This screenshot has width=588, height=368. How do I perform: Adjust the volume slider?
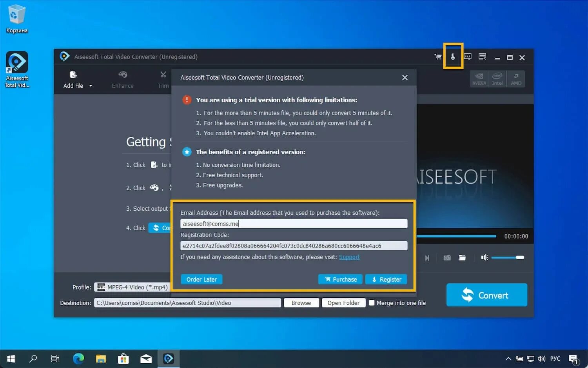point(508,257)
